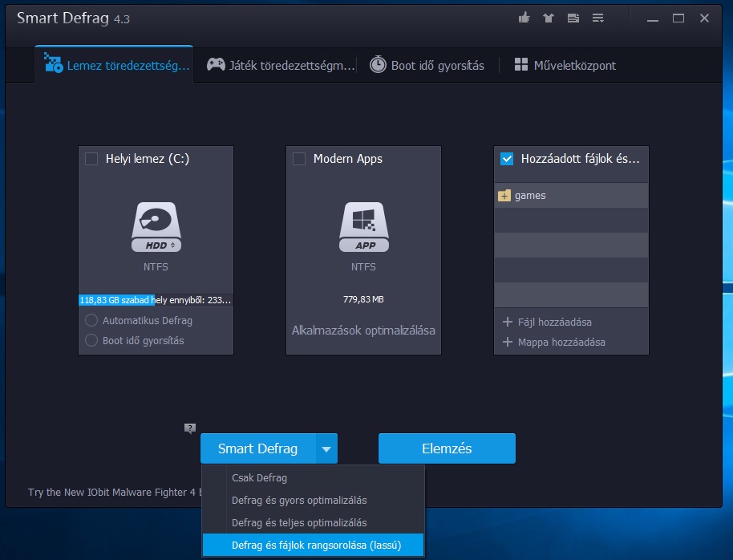Click the NTFS label under the APP icon

coord(363,266)
